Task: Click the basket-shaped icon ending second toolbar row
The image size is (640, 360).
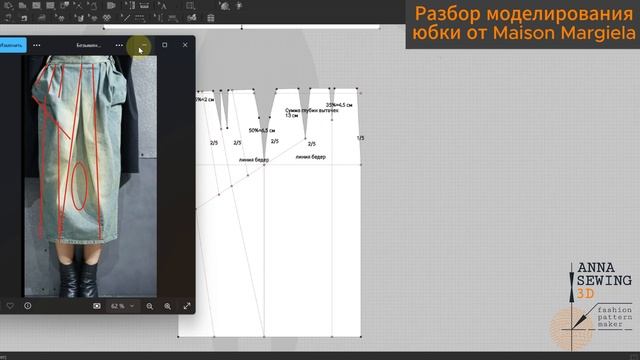Action: point(211,18)
